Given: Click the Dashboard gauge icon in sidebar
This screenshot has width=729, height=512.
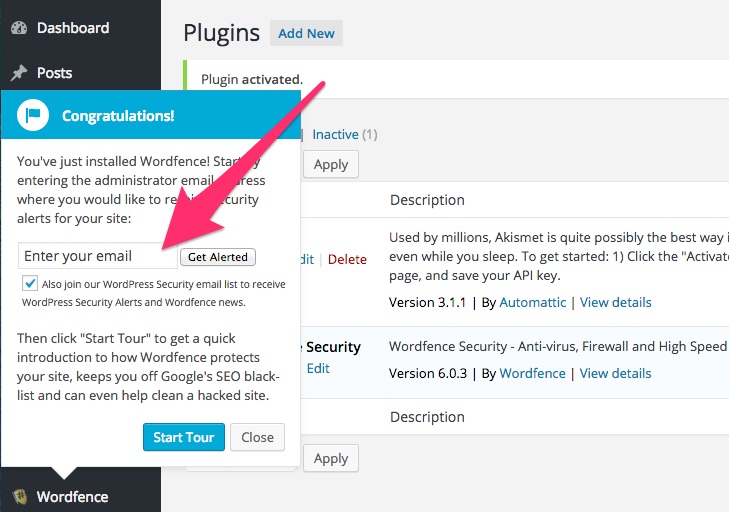Looking at the screenshot, I should point(19,28).
